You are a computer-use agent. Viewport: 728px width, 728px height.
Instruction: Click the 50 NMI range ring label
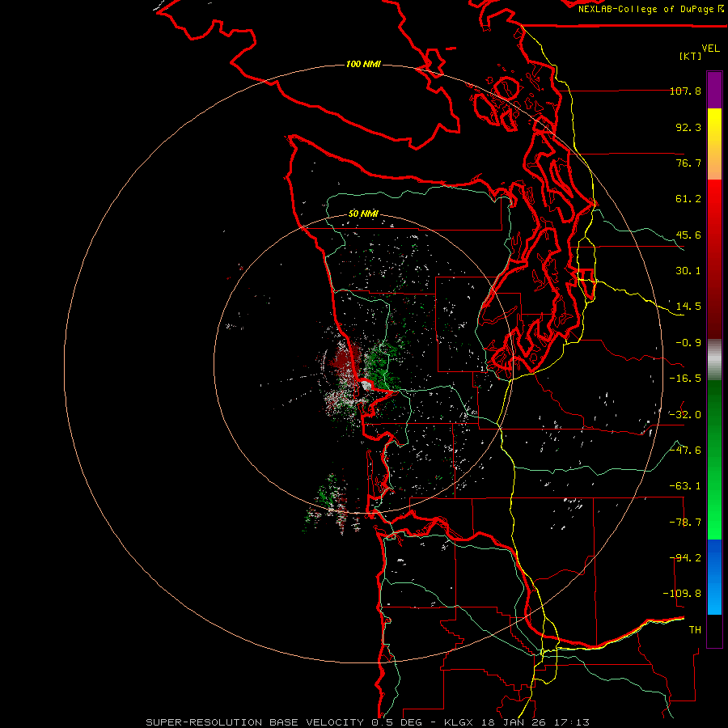click(x=363, y=214)
